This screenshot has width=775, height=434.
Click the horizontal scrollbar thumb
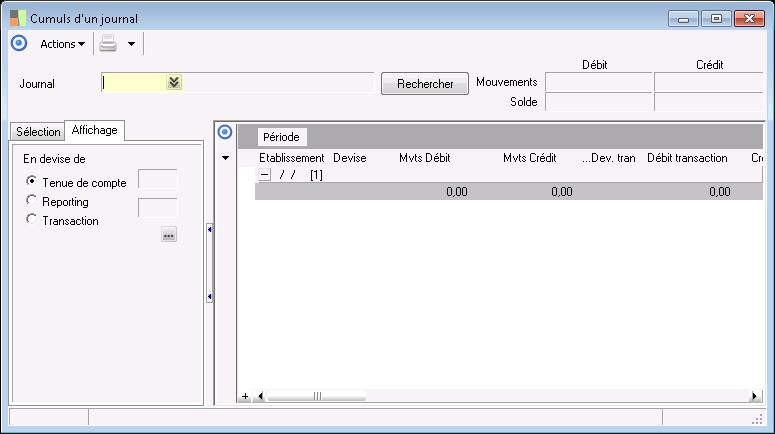click(x=316, y=396)
